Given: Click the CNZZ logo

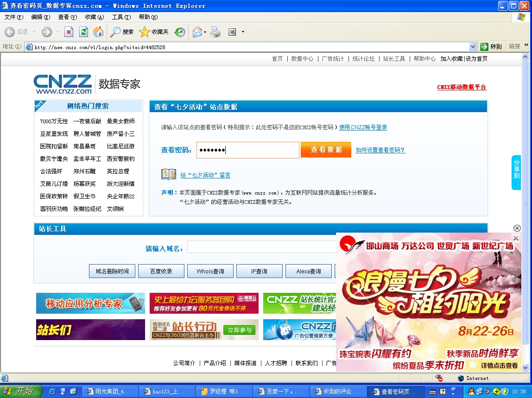Looking at the screenshot, I should 63,84.
